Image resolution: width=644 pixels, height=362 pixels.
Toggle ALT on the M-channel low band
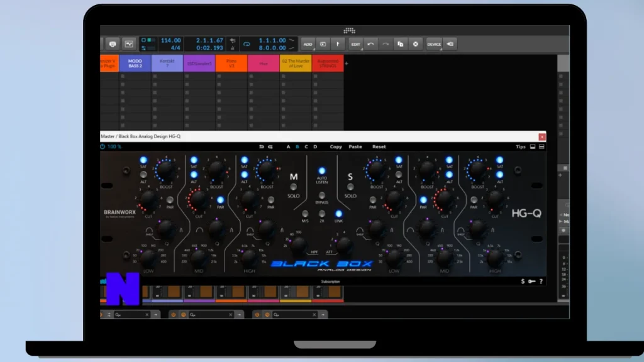click(x=143, y=175)
